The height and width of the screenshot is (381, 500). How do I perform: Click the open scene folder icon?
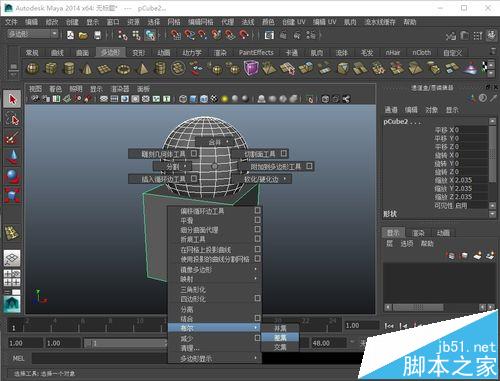click(83, 35)
